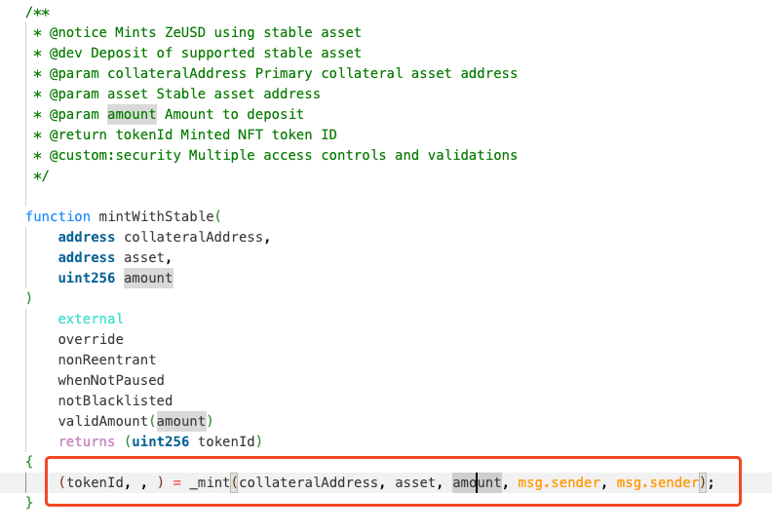Click the 'external' visibility keyword

tap(91, 319)
